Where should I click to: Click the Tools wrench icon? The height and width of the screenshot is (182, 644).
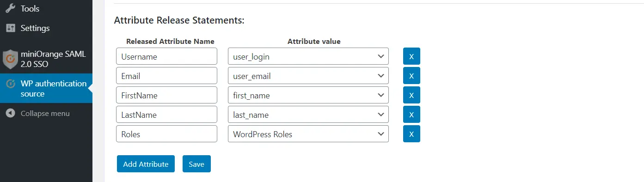point(10,8)
